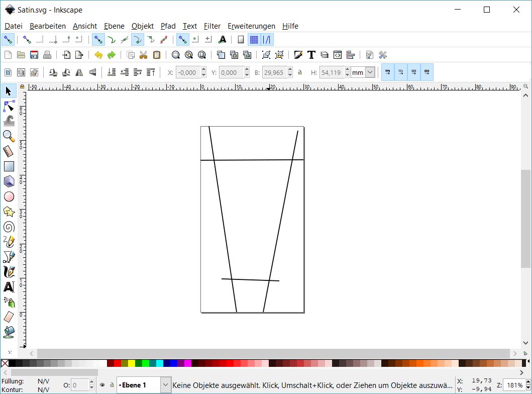Expand the Ebene 1 layer dropdown
This screenshot has width=532, height=394.
[166, 385]
